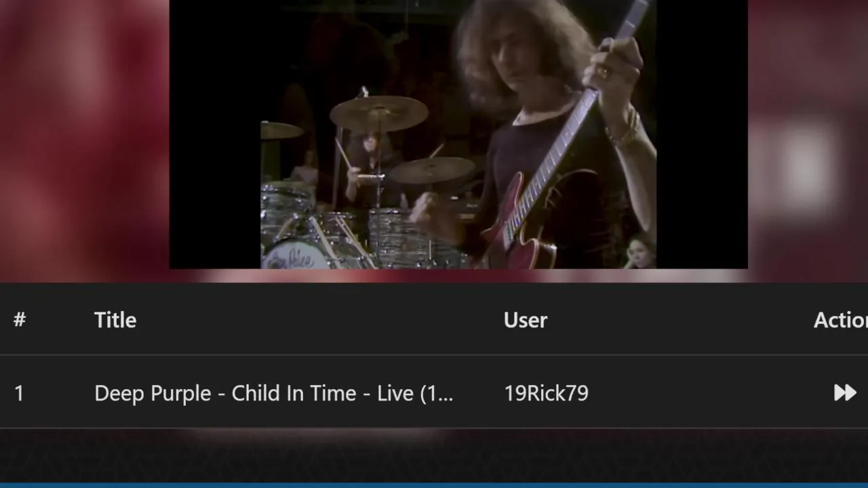Skip the Deep Purple track with fast-forward icon
Screen dimensions: 868x488
(845, 392)
